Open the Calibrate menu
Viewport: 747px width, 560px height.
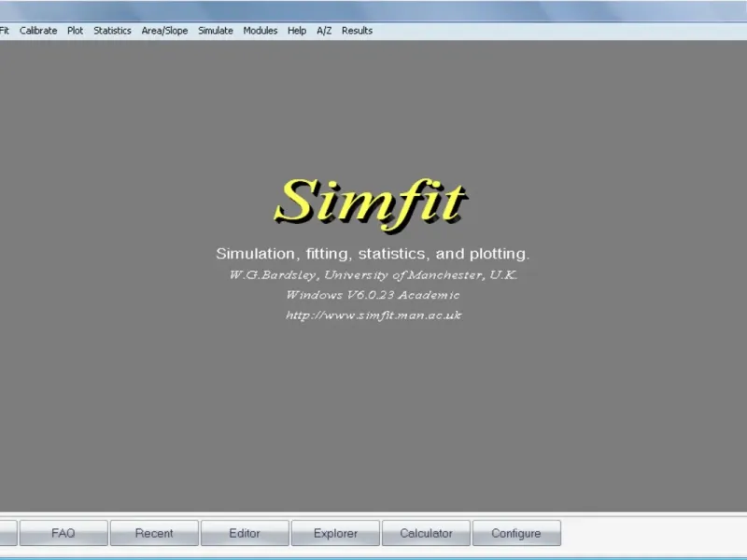38,31
